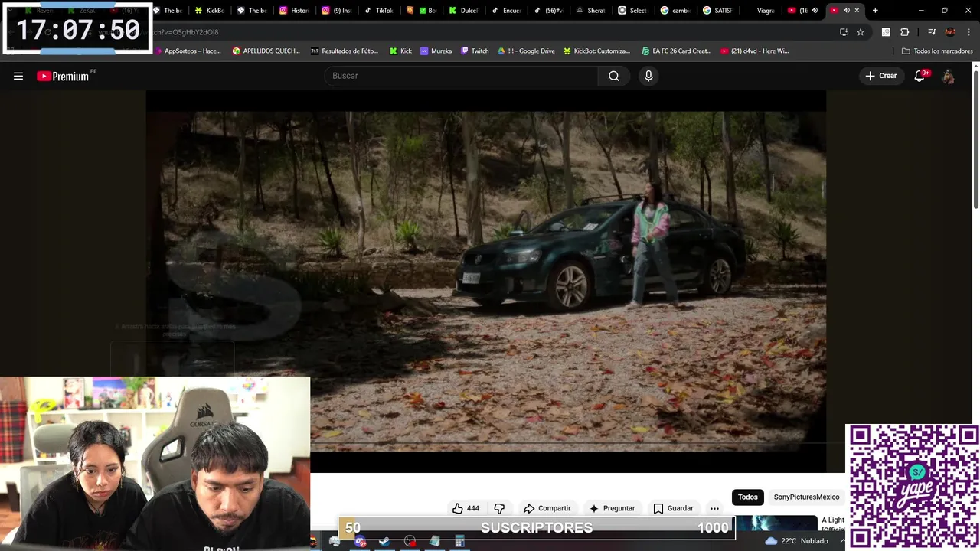Mute the active YouTube tab's speaker icon
This screenshot has width=980, height=551.
click(x=846, y=11)
